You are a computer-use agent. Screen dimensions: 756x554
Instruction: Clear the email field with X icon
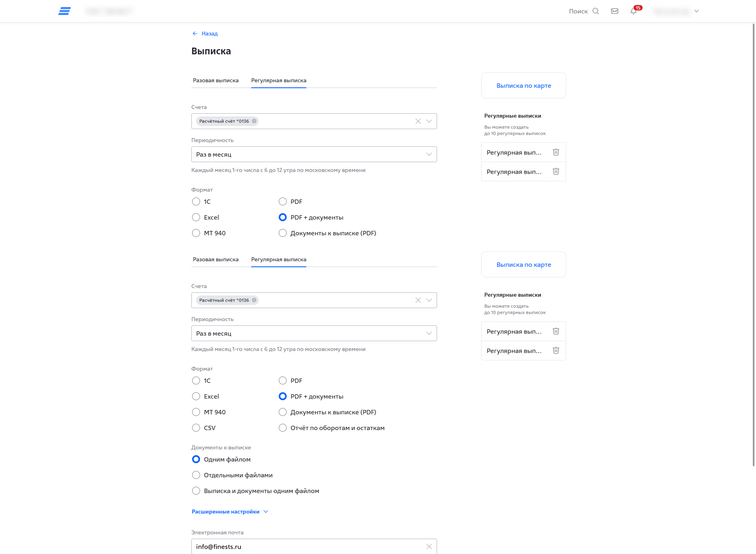(x=429, y=547)
